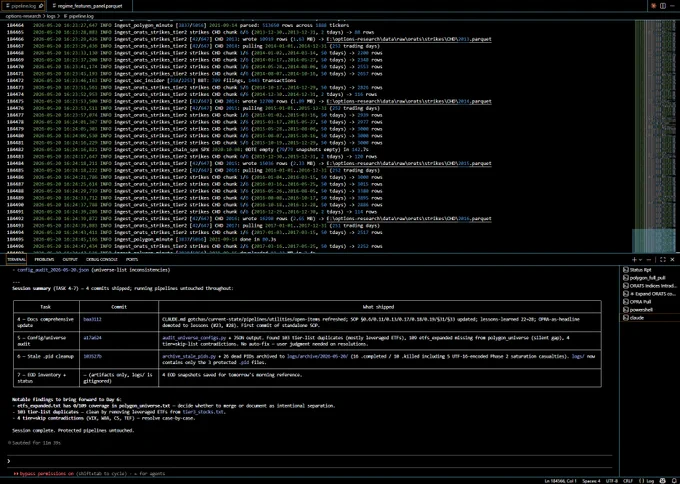The width and height of the screenshot is (680, 484).
Task: Open commit baa3112 in the summary table
Action: click(x=92, y=319)
